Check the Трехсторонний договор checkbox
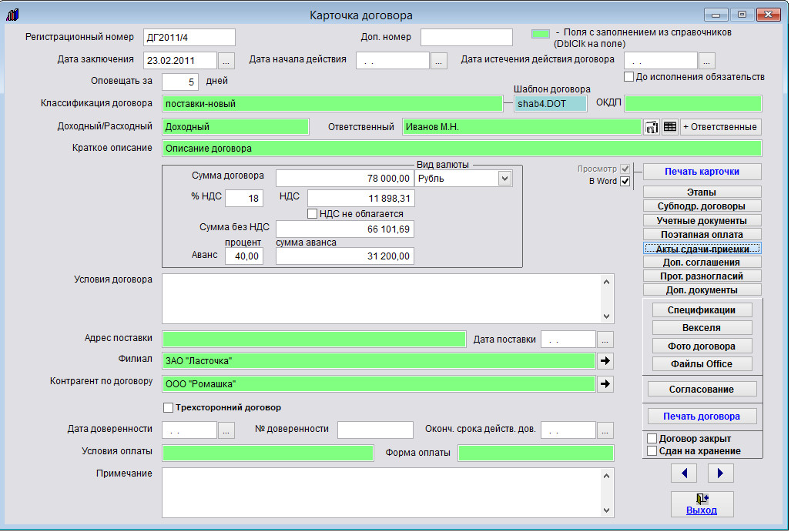The width and height of the screenshot is (791, 532). click(x=169, y=407)
